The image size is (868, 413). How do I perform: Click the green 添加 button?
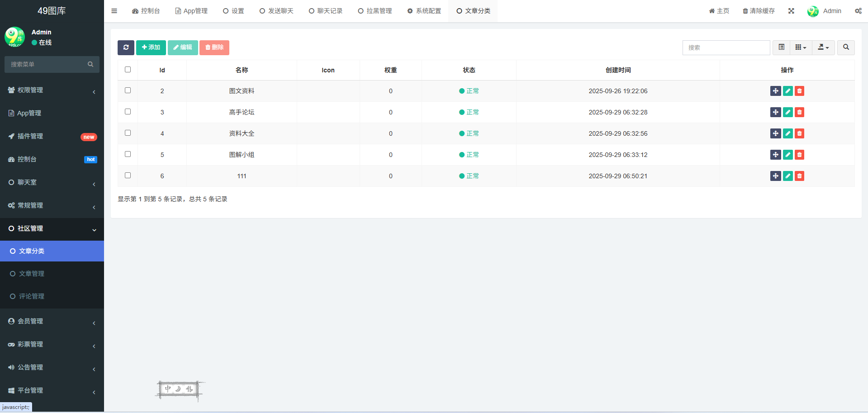pyautogui.click(x=151, y=47)
